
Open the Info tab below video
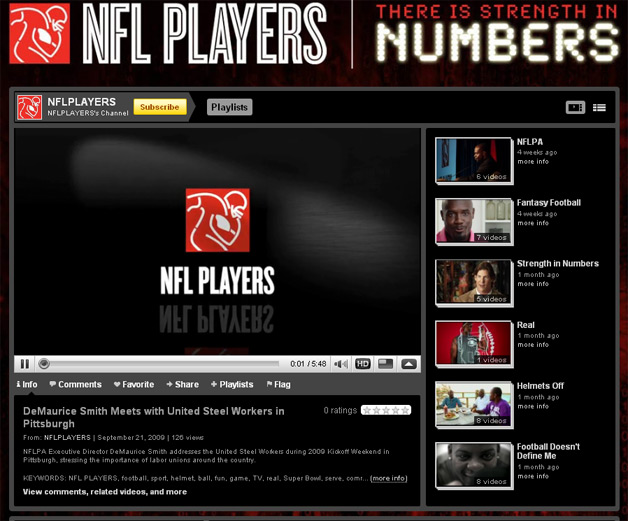pos(27,384)
